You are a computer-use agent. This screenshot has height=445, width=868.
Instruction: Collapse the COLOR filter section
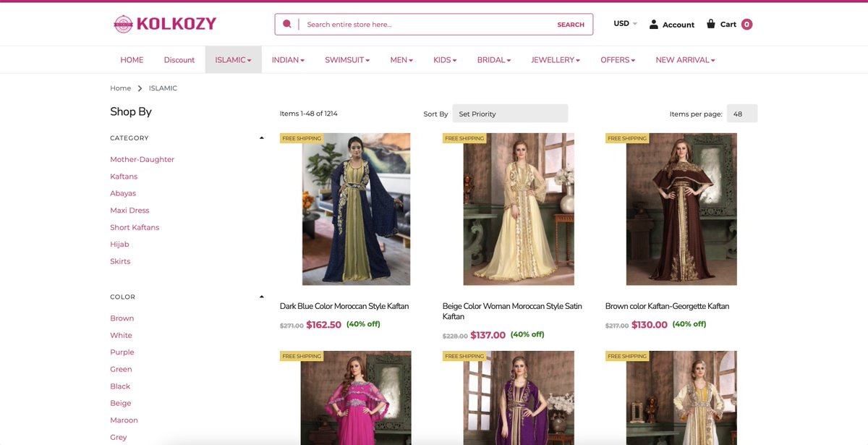pos(262,297)
